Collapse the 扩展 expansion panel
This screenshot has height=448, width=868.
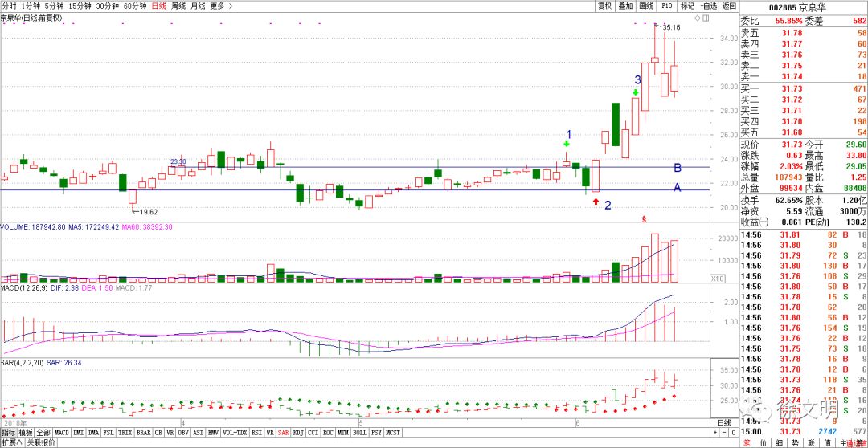(x=11, y=442)
